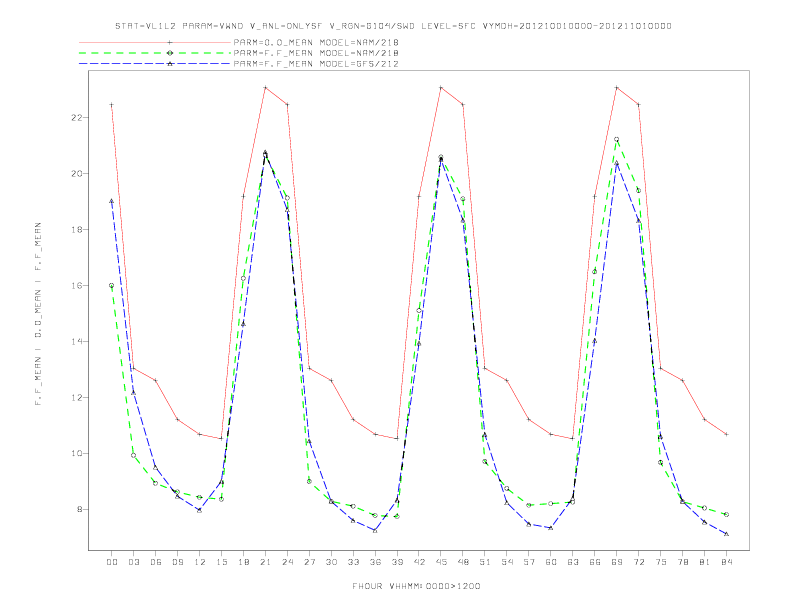Click y-axis tick value 18
The width and height of the screenshot is (792, 612).
(x=76, y=230)
